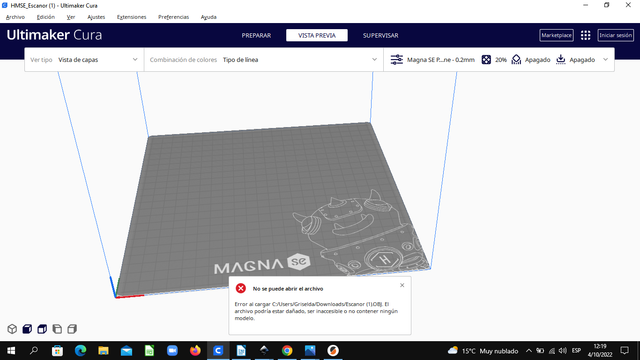The height and width of the screenshot is (360, 640).
Task: Expand the Ver tipo Vista de capas dropdown
Action: pos(84,60)
